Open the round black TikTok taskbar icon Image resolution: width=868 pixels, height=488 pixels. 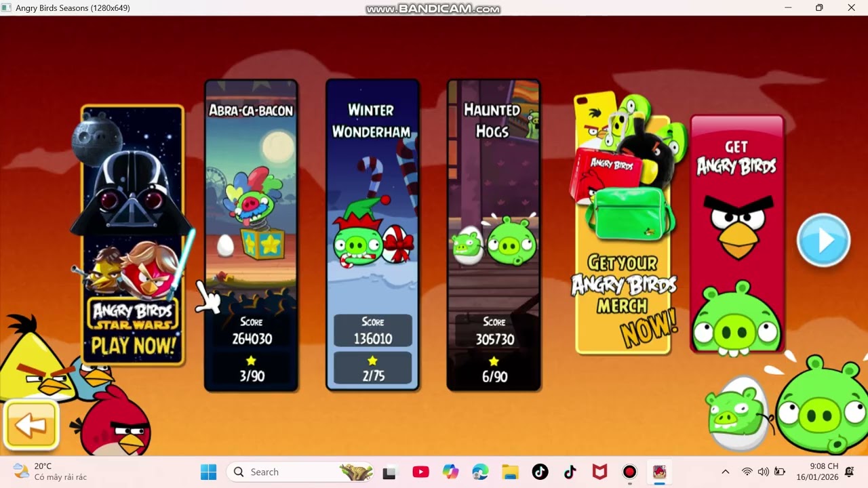click(x=540, y=472)
